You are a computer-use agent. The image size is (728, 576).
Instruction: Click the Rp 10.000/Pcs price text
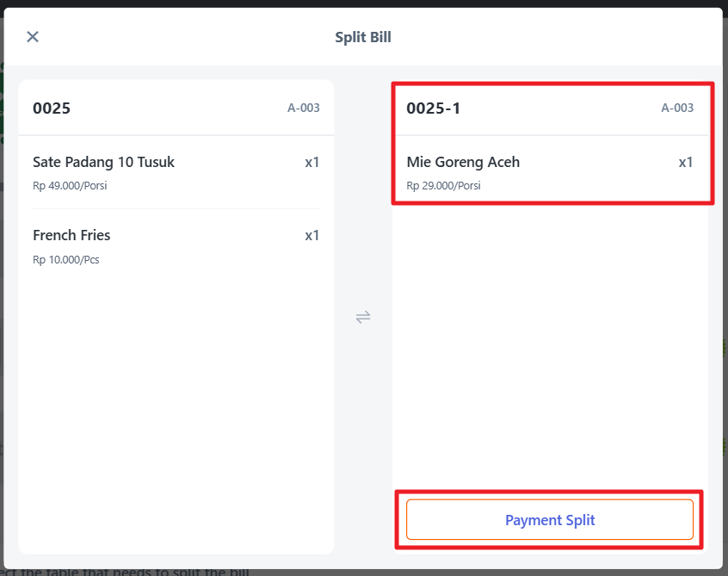[66, 259]
